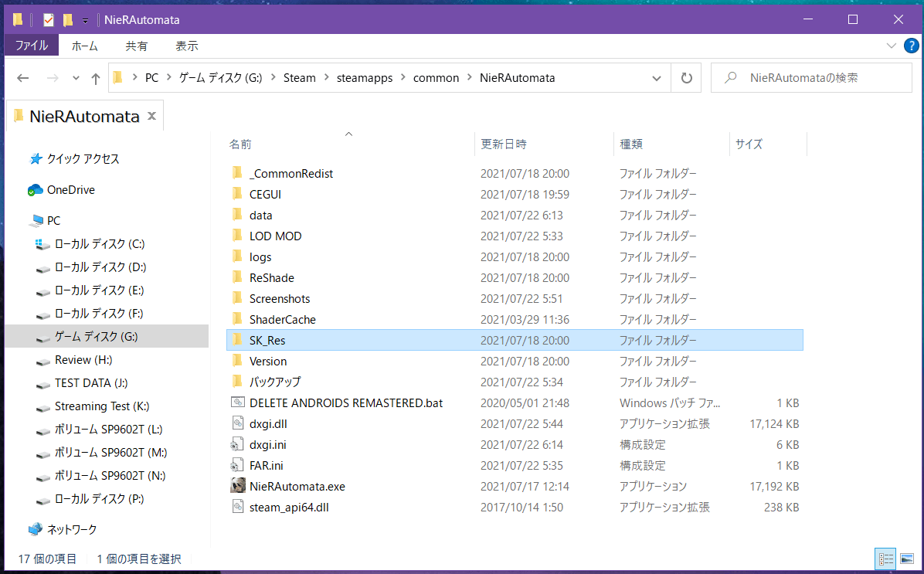
Task: Select ネットワーク in navigation pane
Action: click(x=71, y=529)
